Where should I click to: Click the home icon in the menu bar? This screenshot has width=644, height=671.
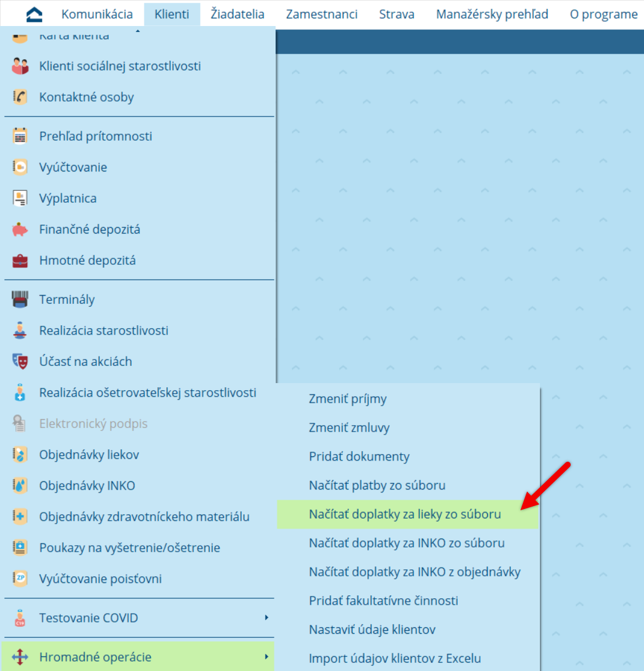tap(34, 15)
